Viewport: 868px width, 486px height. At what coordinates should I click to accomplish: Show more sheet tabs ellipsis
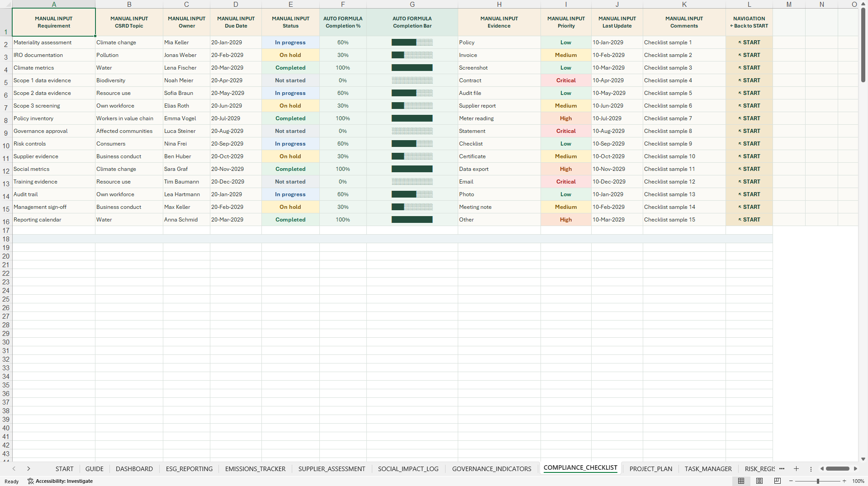pos(782,469)
